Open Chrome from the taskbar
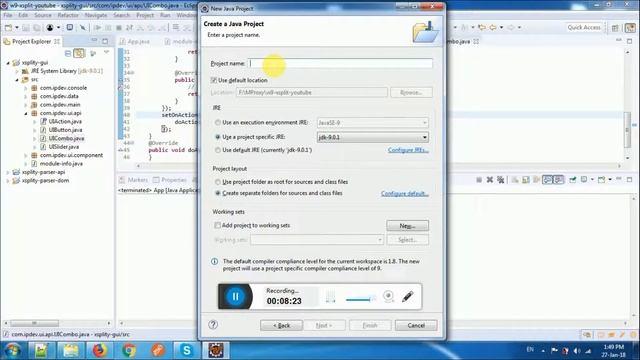The width and height of the screenshot is (640, 360). coord(129,351)
